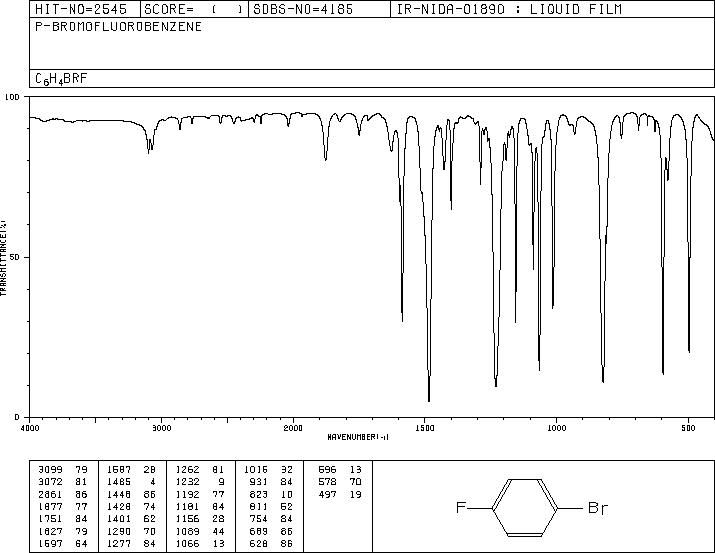Click the 1277 peak entry in the table
This screenshot has height=553, width=715.
[131, 543]
